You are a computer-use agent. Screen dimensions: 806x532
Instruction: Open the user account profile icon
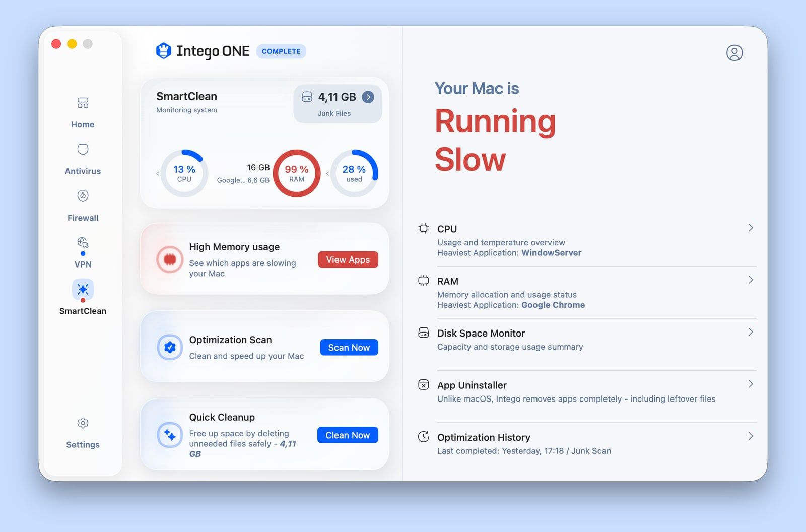click(734, 52)
